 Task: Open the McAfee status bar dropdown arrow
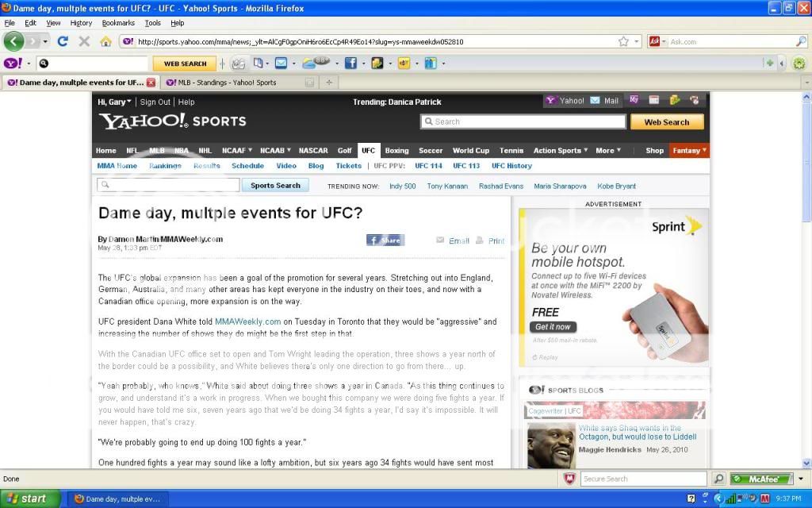(801, 479)
